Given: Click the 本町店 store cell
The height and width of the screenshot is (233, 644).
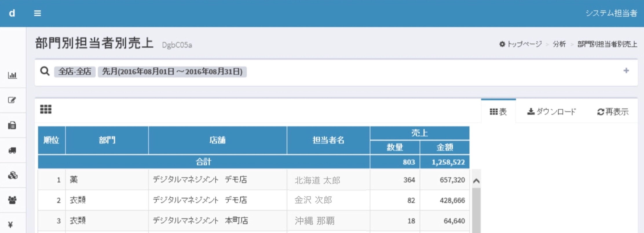Looking at the screenshot, I should [x=217, y=221].
